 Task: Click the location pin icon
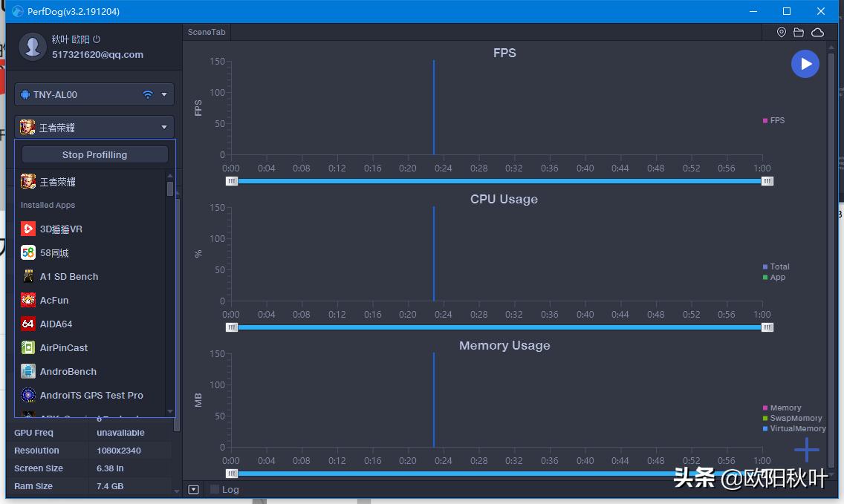[x=781, y=32]
